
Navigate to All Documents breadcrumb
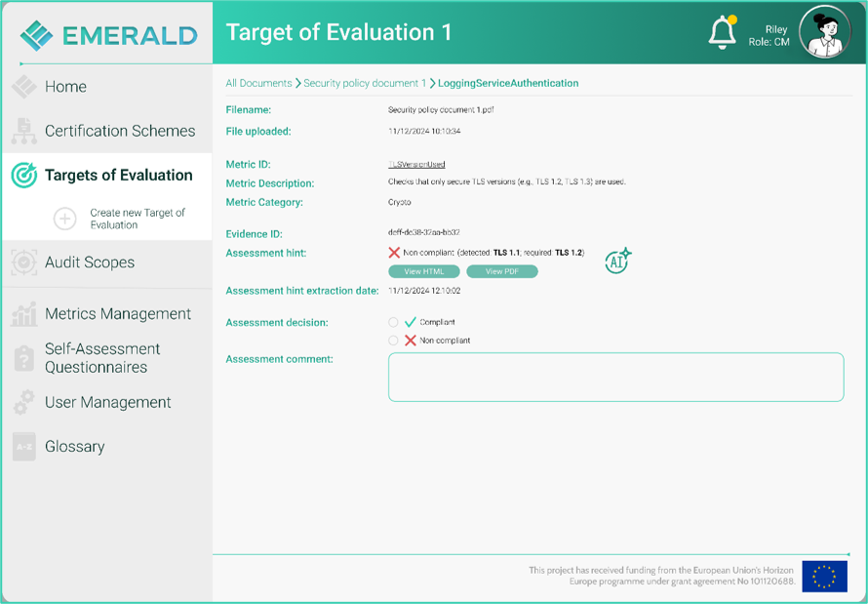coord(258,83)
